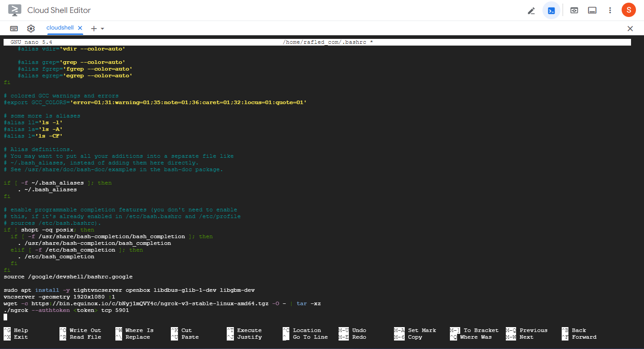Close the terminal panel with the X

click(630, 28)
